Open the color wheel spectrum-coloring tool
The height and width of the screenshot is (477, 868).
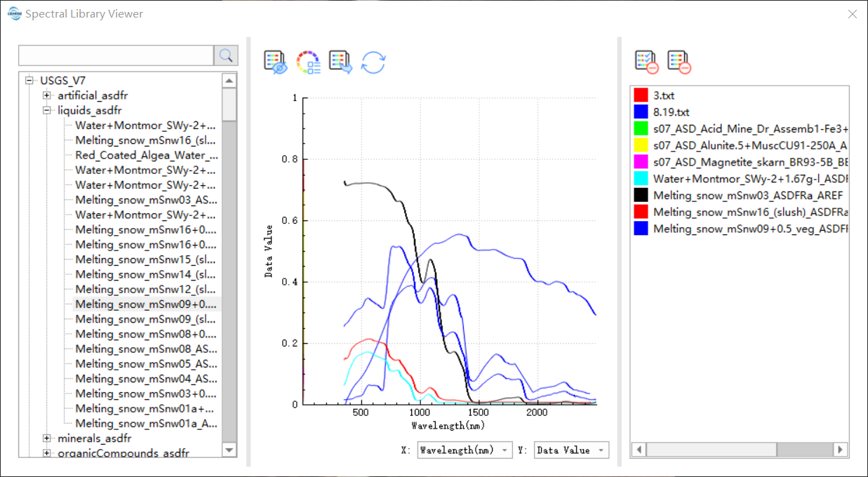tap(308, 61)
